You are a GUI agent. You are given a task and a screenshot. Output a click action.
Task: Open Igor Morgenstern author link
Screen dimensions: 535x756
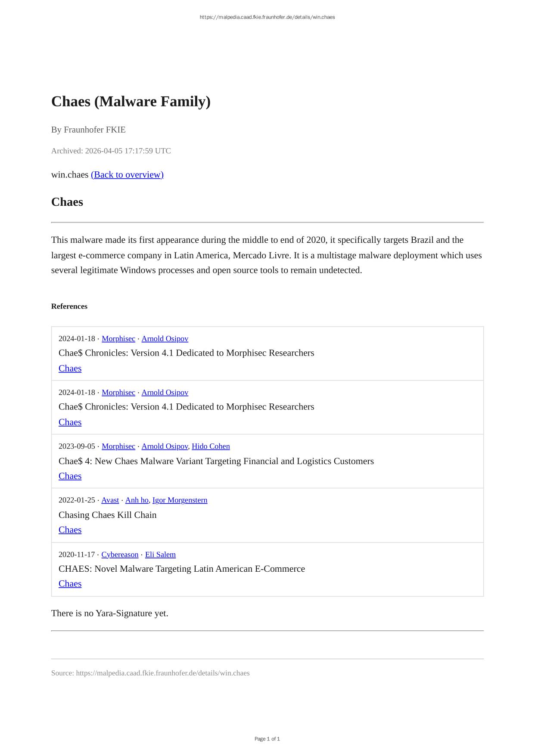(180, 500)
